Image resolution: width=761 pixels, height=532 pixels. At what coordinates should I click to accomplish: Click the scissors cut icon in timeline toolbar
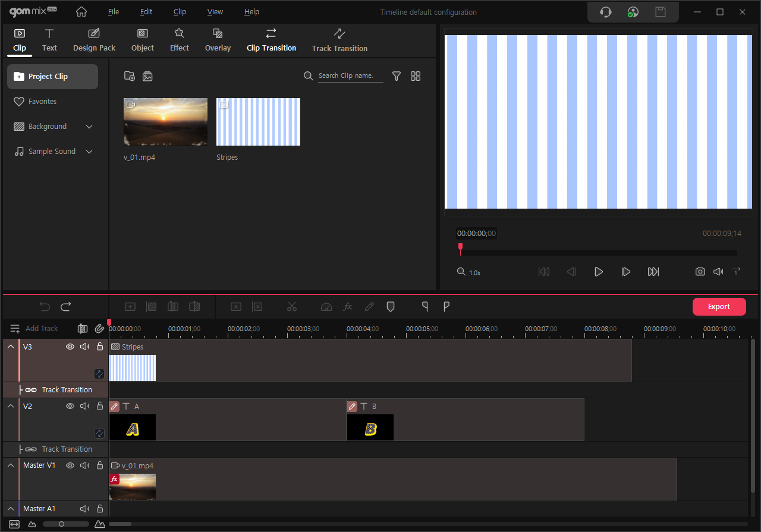click(x=291, y=307)
